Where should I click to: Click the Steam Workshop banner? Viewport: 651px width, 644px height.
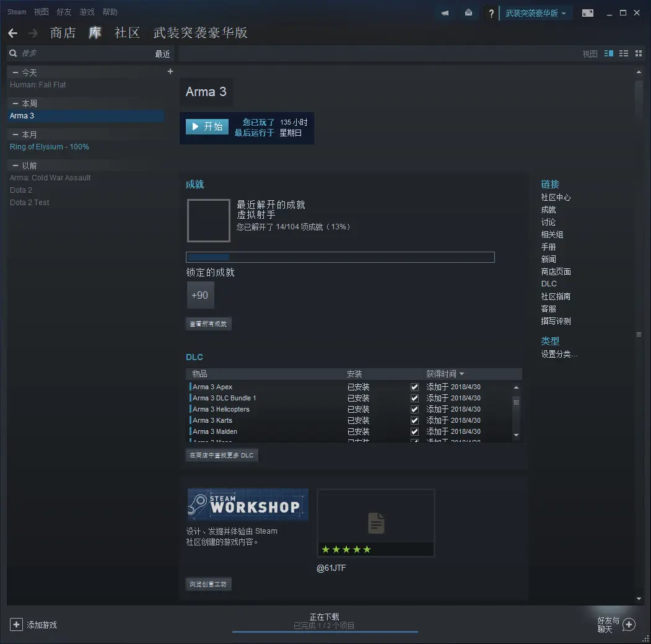(x=248, y=505)
